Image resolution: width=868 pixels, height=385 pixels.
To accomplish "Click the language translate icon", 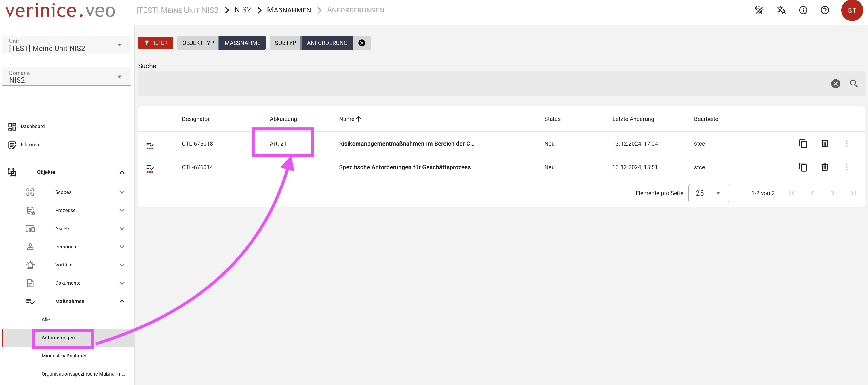I will [x=781, y=10].
